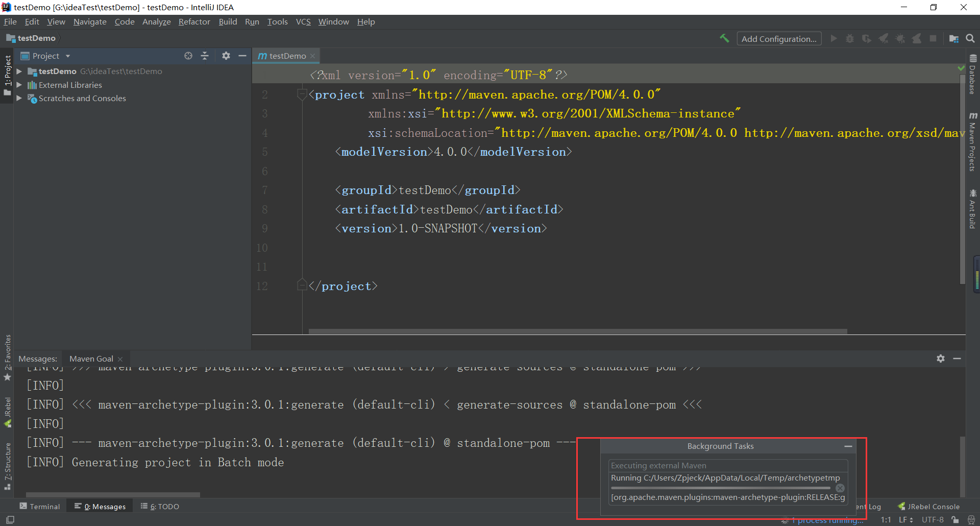This screenshot has width=980, height=526.
Task: Hide the Messages panel with minus icon
Action: (x=957, y=358)
